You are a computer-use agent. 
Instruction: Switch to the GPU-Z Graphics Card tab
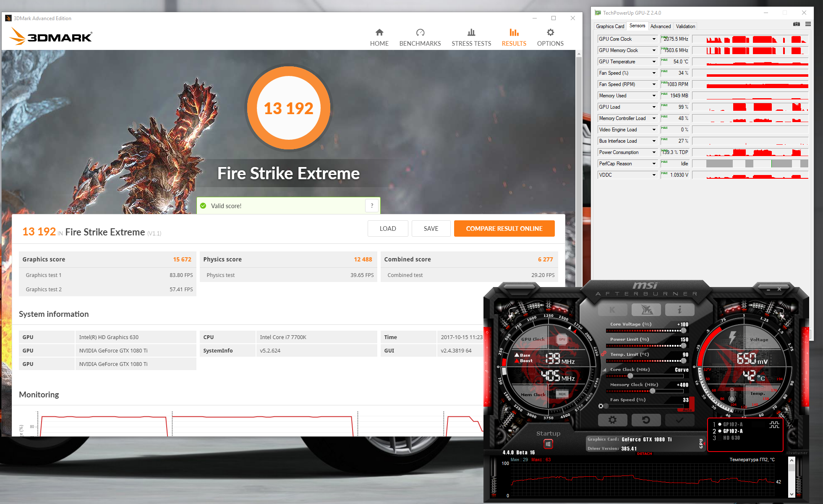pos(610,26)
